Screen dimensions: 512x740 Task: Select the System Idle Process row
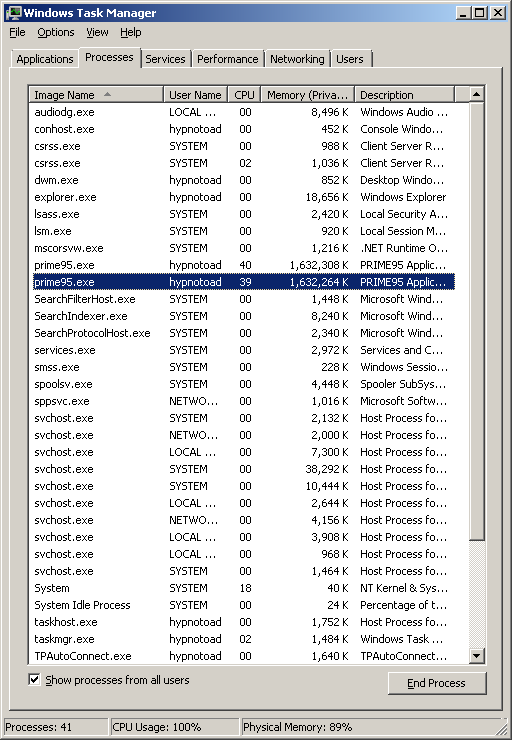pos(243,605)
